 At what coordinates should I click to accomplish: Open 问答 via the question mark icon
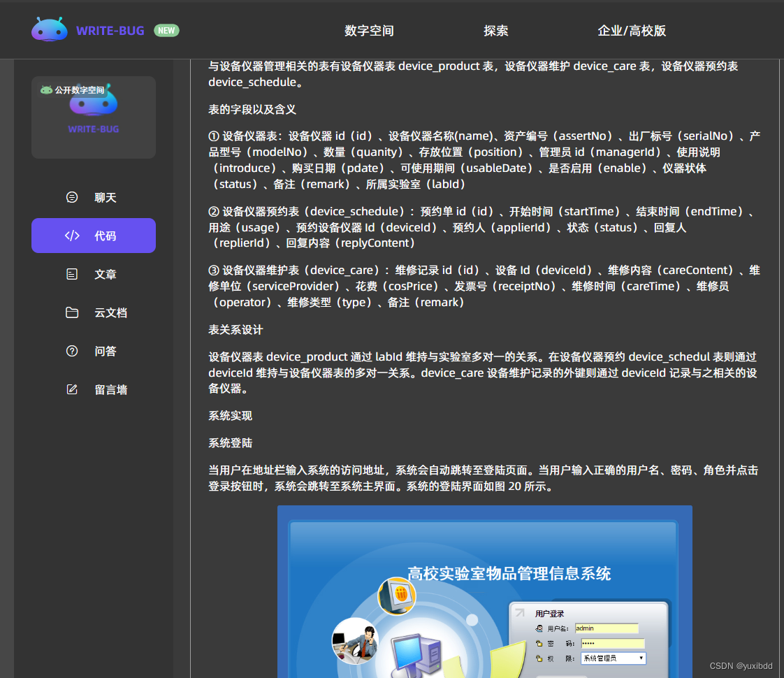pos(72,351)
